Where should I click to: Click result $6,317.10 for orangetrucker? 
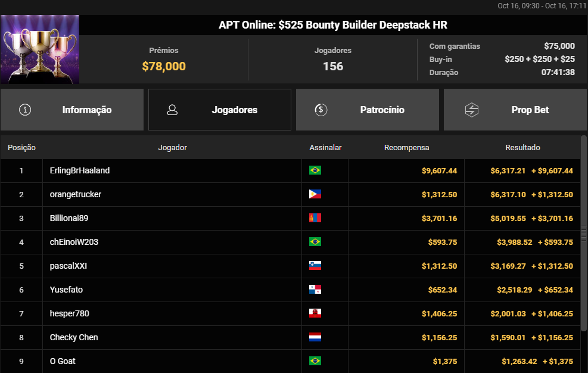508,194
